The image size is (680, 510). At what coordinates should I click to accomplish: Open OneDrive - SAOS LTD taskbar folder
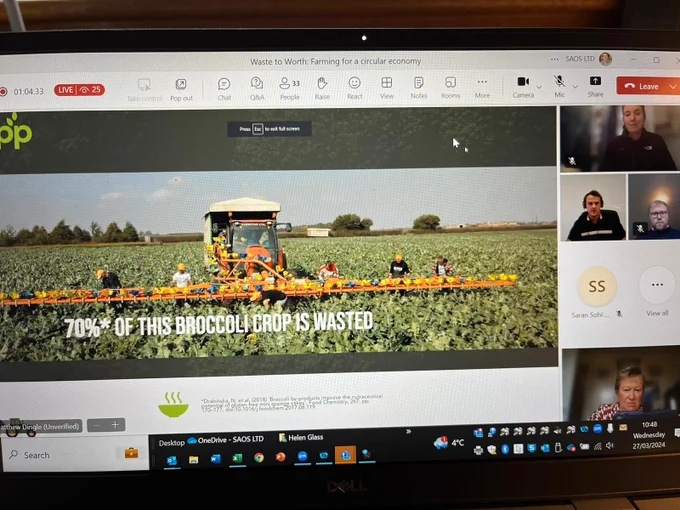tap(226, 439)
